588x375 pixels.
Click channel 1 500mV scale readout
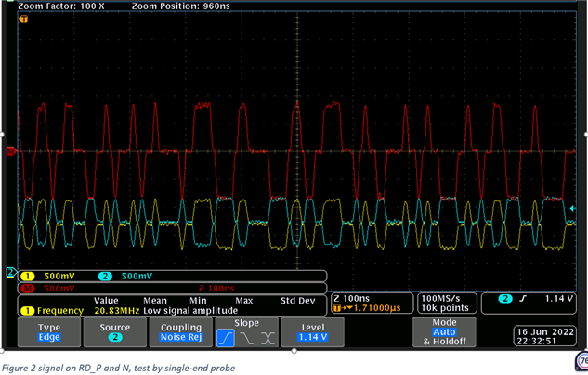pos(59,277)
